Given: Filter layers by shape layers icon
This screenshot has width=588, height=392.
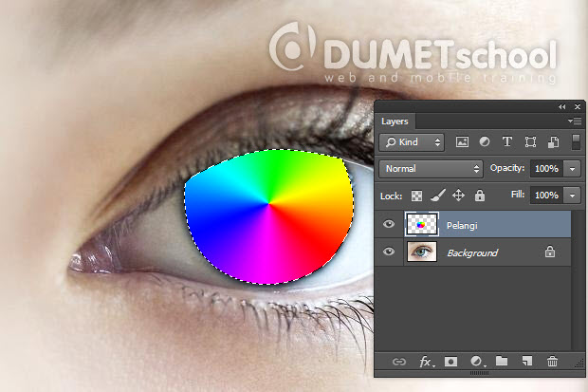Looking at the screenshot, I should coord(530,142).
